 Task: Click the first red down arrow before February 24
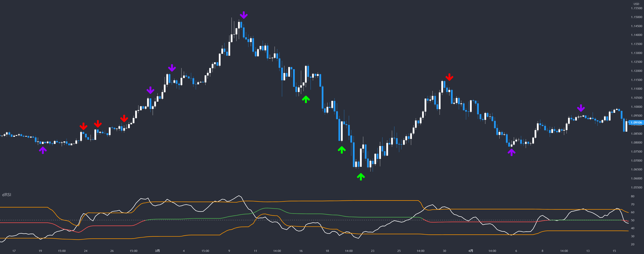(83, 126)
